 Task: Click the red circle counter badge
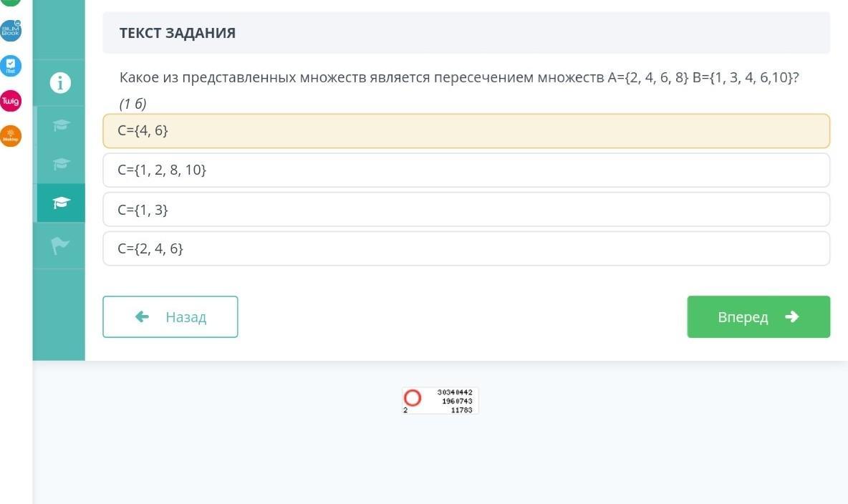coord(413,398)
